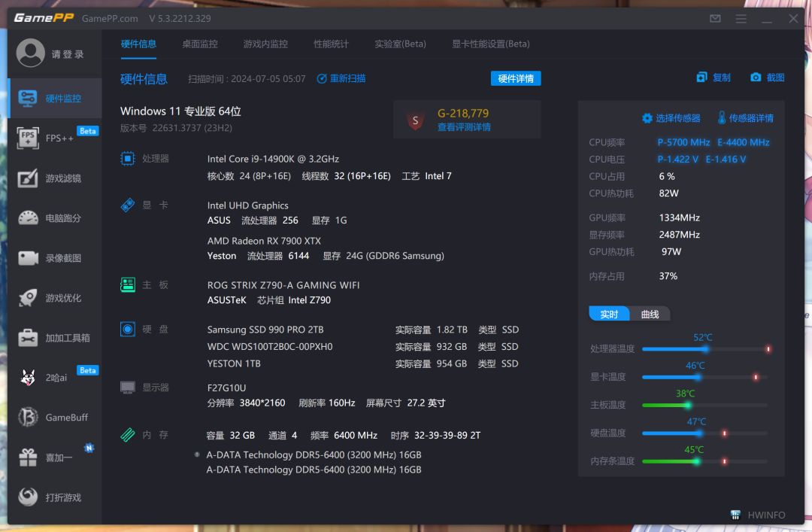Screen dimensions: 812x532
Task: Click the HWINFO icon at bottom right
Action: tap(735, 515)
